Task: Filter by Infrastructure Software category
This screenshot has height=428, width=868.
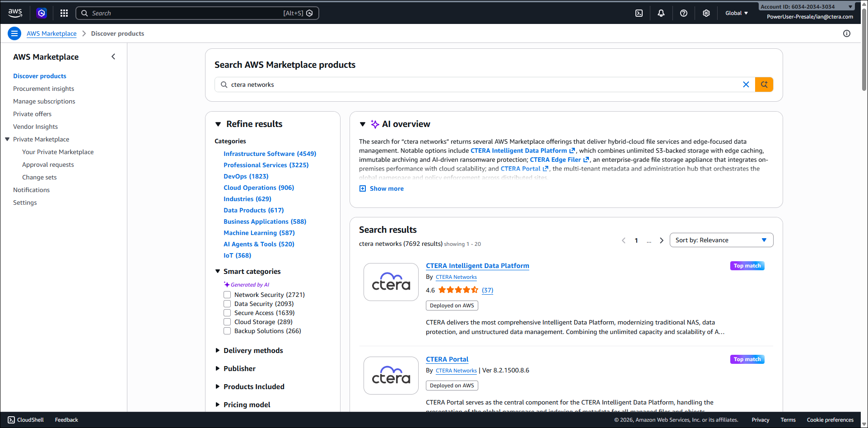Action: point(270,154)
